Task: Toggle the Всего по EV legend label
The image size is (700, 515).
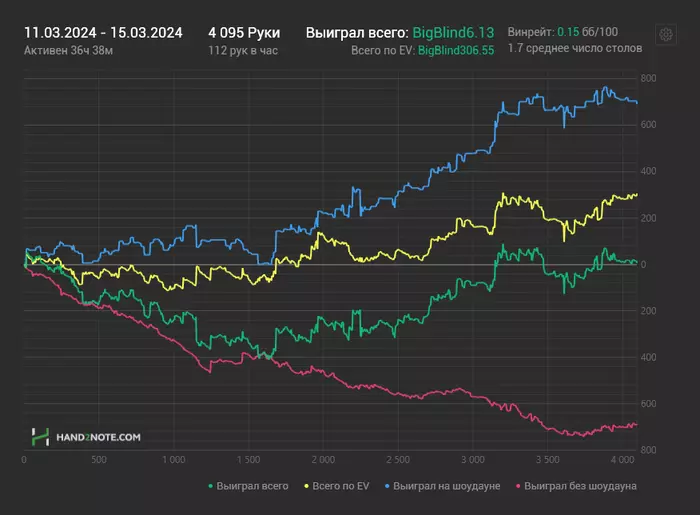Action: pyautogui.click(x=340, y=487)
